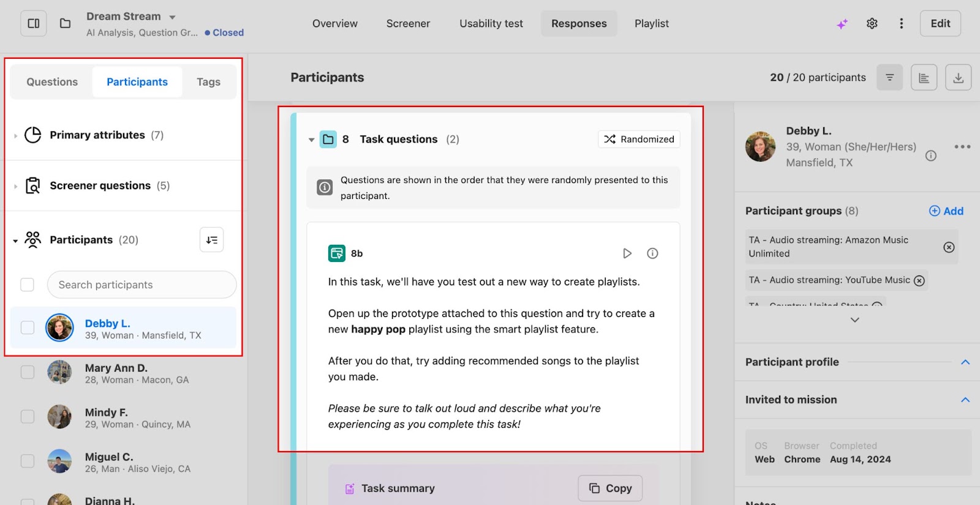The image size is (980, 505).
Task: Switch to the Questions tab
Action: 52,82
